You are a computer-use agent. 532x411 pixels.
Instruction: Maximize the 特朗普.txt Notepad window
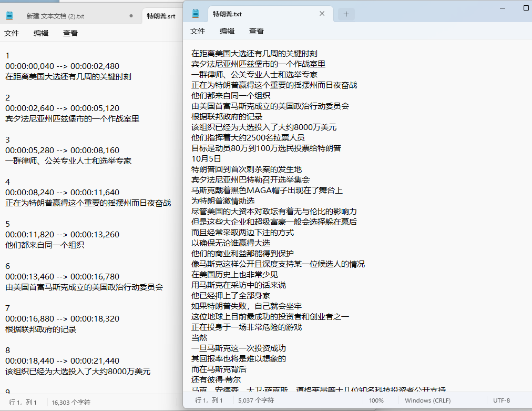tap(526, 8)
